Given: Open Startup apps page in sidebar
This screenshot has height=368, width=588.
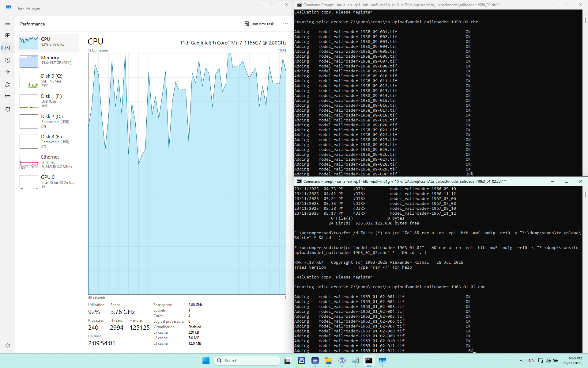Looking at the screenshot, I should pyautogui.click(x=8, y=72).
